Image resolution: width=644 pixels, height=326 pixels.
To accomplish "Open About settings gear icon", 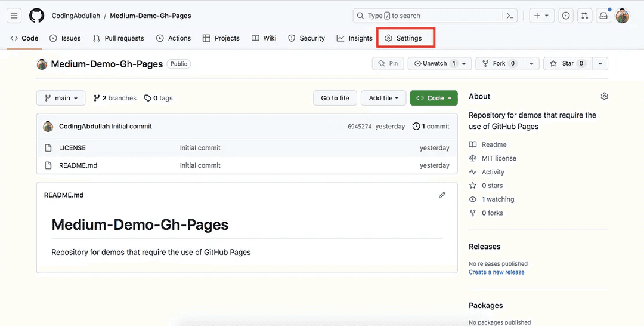I will pos(604,96).
